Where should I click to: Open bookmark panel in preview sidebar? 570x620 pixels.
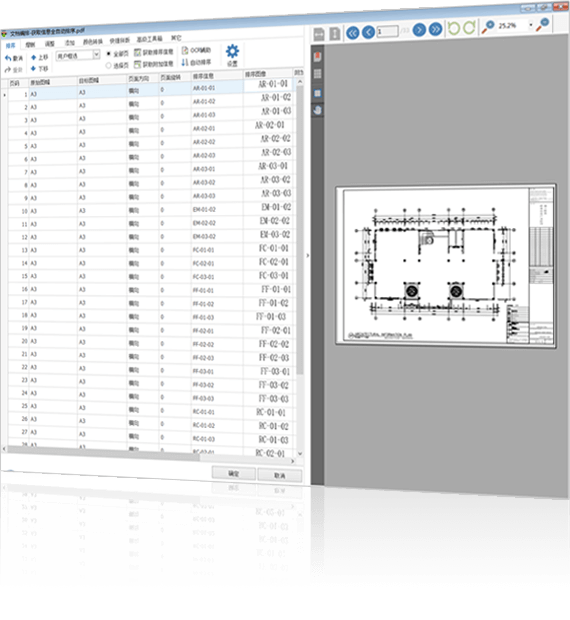(317, 57)
